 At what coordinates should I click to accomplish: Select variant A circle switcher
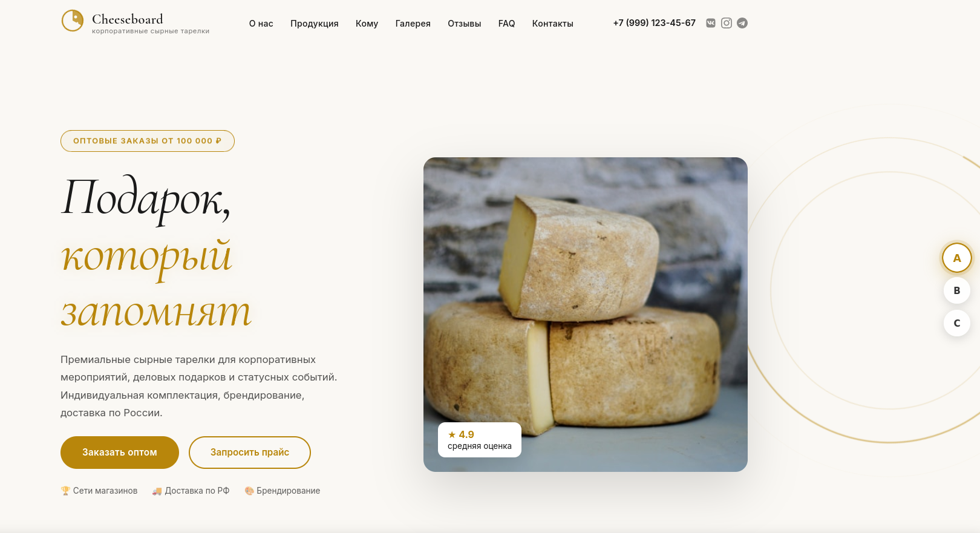point(957,258)
